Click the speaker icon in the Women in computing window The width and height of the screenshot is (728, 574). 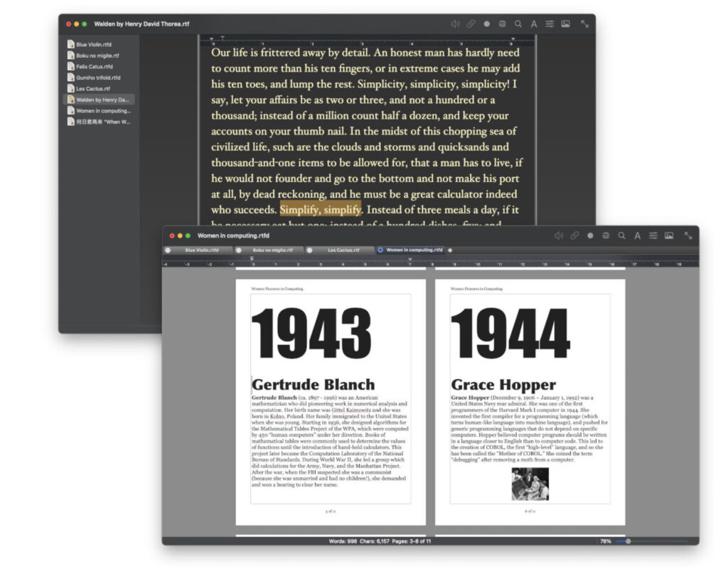[x=559, y=235]
